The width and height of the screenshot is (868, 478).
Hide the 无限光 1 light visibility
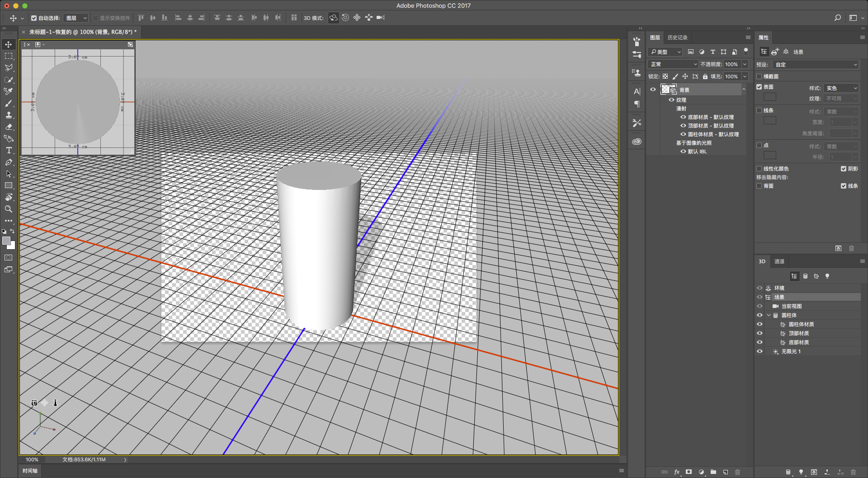[x=759, y=351]
